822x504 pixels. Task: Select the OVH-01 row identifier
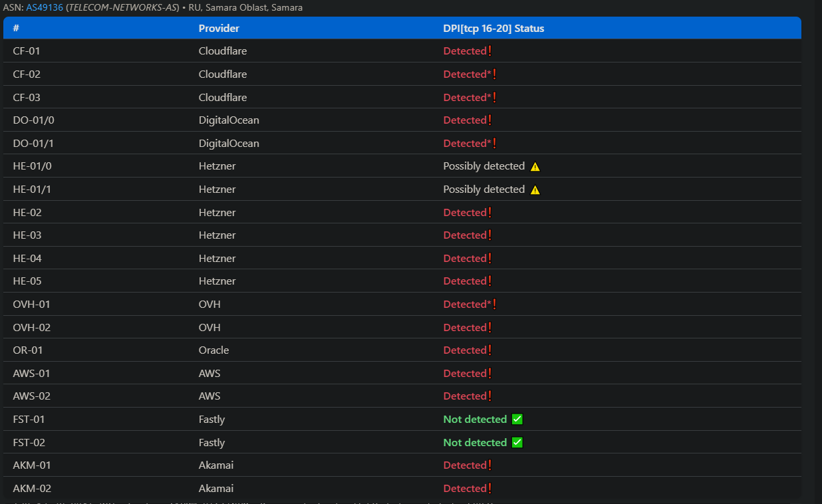click(x=31, y=305)
